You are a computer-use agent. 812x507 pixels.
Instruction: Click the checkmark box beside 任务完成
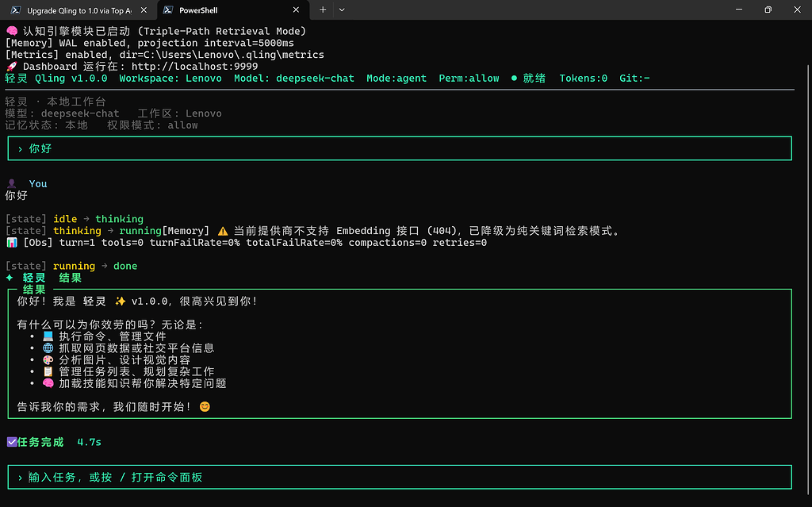tap(12, 442)
